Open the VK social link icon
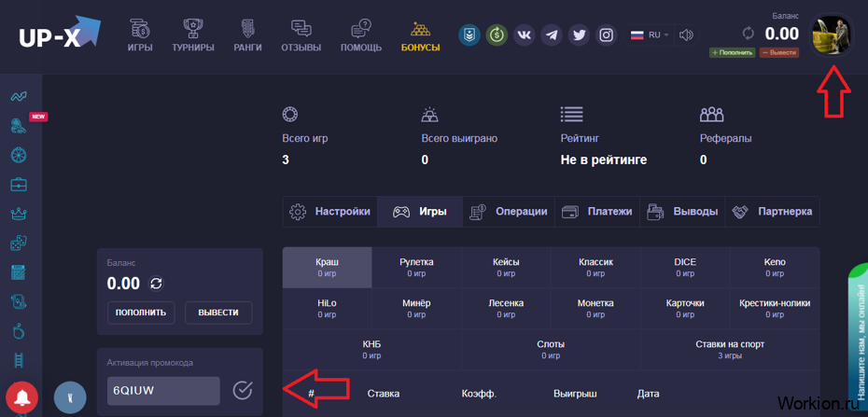Screen dimensions: 868x417 point(525,35)
